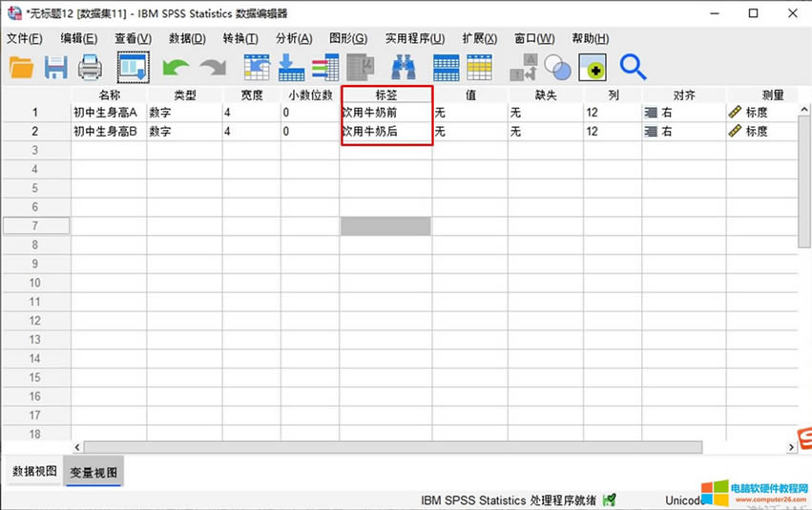
Task: Open the 分析(A) menu
Action: pyautogui.click(x=293, y=38)
